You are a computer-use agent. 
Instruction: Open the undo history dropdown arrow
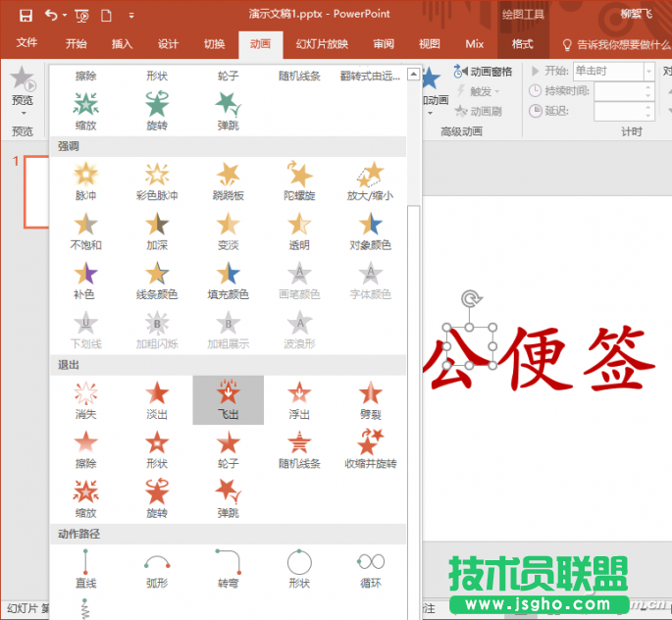click(65, 15)
